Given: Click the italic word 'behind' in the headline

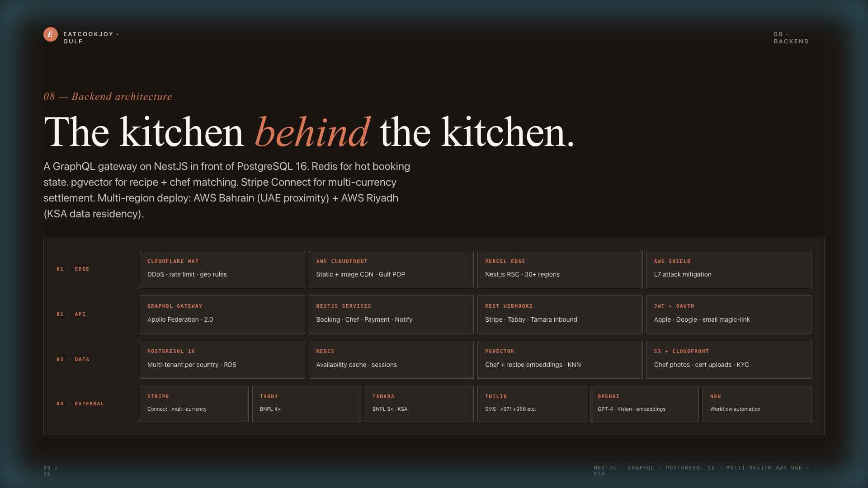Looking at the screenshot, I should click(313, 132).
